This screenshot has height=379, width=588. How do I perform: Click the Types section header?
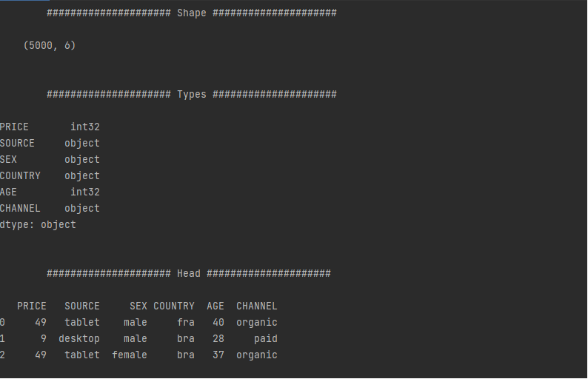pos(192,94)
